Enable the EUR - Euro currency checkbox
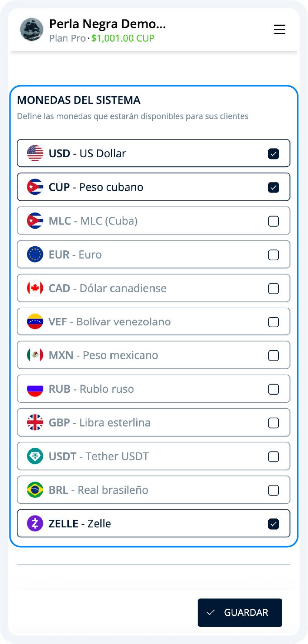The image size is (308, 644). [273, 255]
